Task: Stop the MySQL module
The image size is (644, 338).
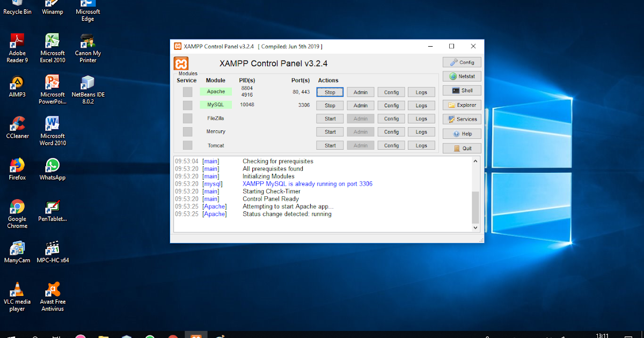Action: pos(330,106)
